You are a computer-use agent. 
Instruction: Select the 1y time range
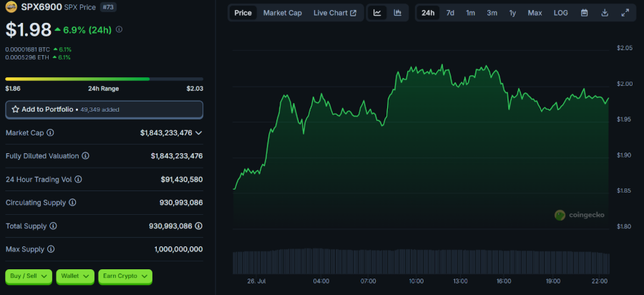click(512, 13)
